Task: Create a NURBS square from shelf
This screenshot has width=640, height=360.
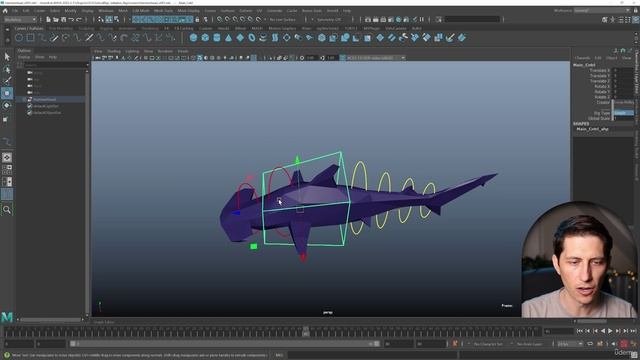Action: (31, 38)
